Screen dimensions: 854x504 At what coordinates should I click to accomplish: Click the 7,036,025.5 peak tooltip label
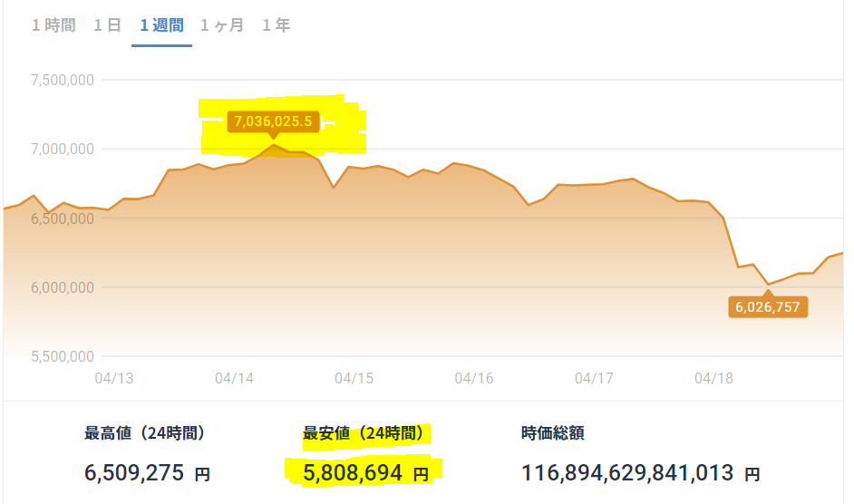pyautogui.click(x=274, y=121)
